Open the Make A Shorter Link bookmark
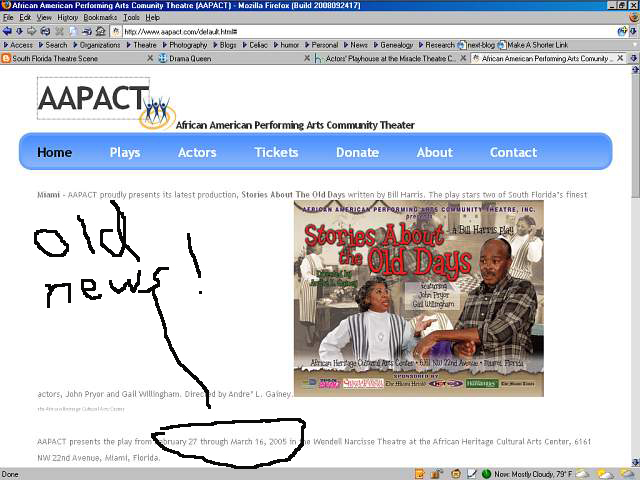 533,45
